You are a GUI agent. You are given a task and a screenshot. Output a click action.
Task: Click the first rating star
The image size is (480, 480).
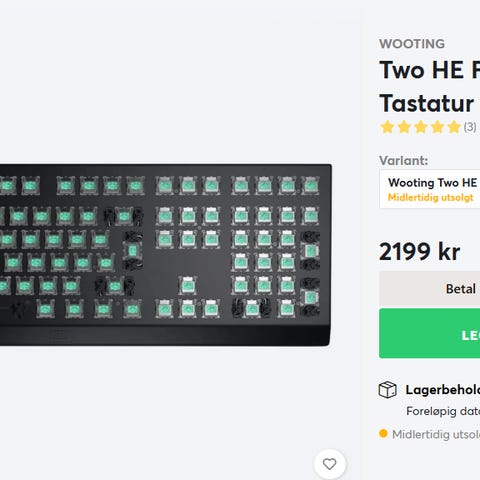click(x=387, y=127)
